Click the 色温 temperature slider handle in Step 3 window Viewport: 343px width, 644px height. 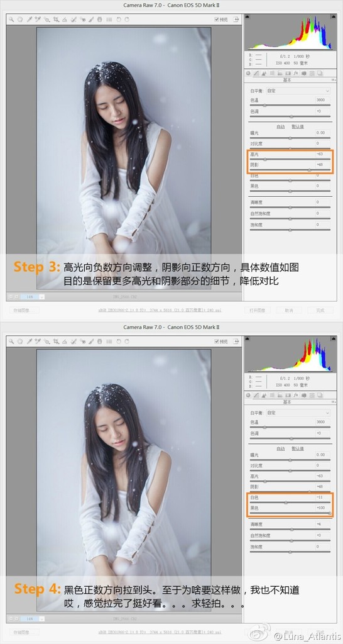(x=264, y=105)
